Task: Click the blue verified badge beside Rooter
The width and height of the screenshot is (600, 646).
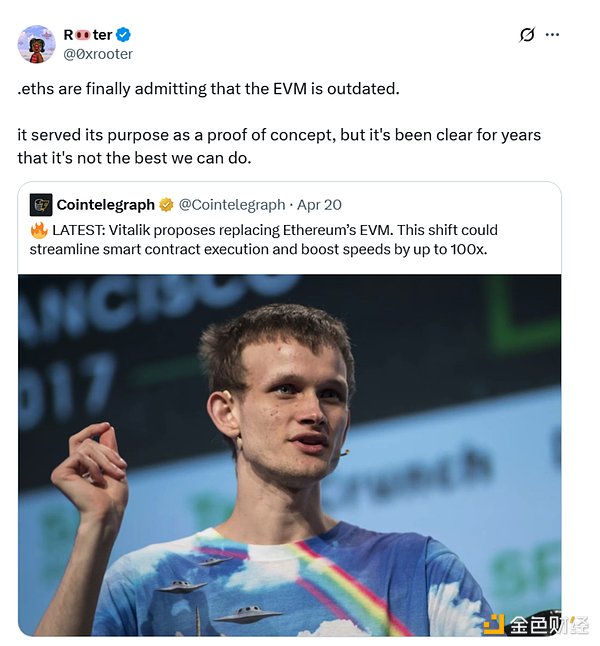Action: 123,35
